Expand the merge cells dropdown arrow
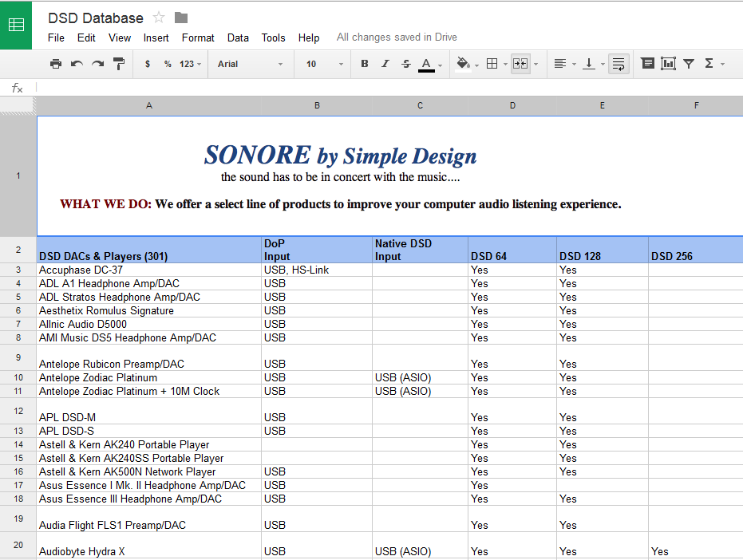Image resolution: width=743 pixels, height=560 pixels. (536, 64)
